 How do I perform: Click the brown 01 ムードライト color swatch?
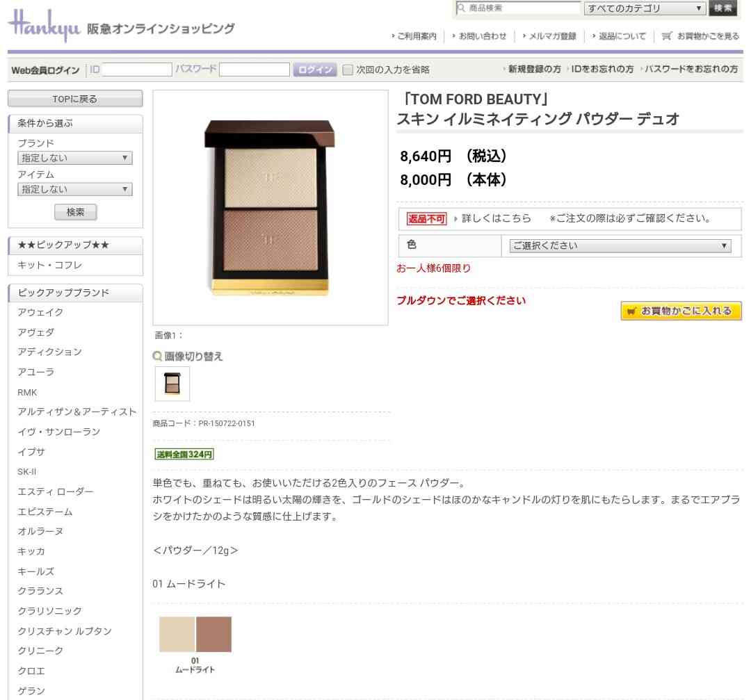click(x=213, y=635)
